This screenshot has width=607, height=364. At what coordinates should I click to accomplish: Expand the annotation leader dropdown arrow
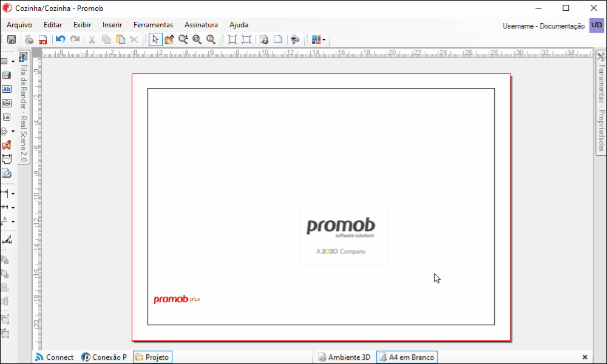[x=13, y=221]
